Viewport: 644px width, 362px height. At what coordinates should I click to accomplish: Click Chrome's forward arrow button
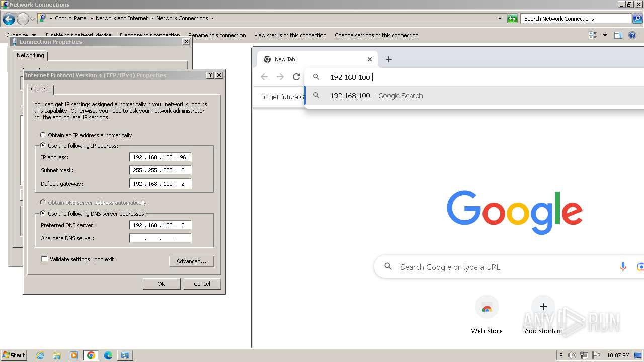pyautogui.click(x=280, y=77)
